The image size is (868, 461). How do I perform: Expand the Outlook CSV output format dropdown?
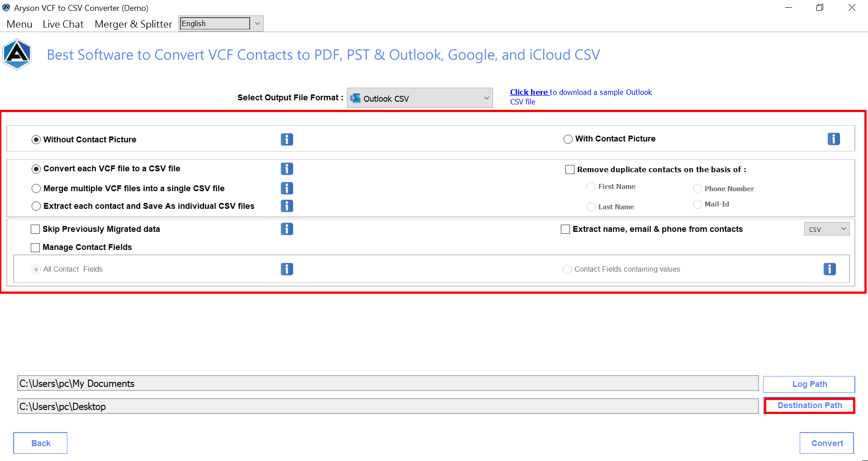(x=420, y=98)
